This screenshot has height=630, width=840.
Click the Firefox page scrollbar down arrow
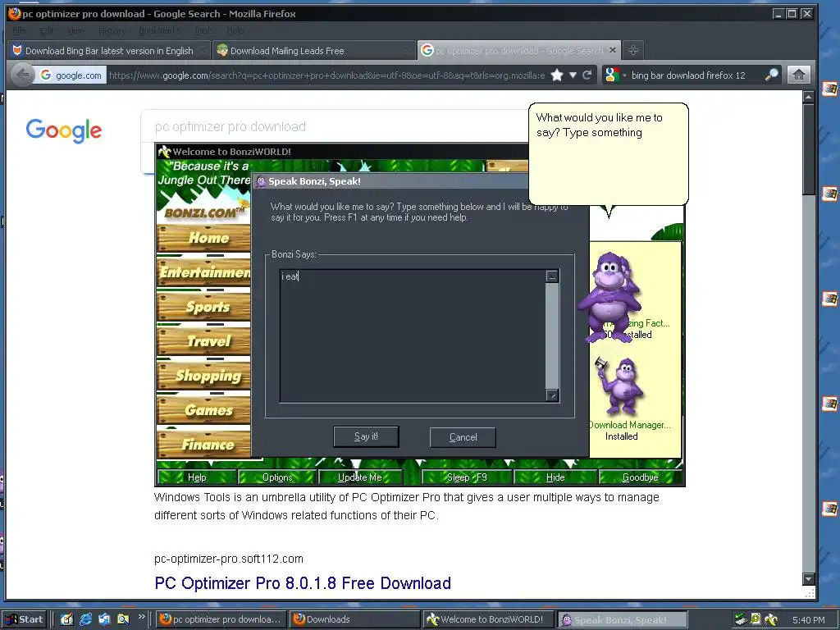pos(808,579)
